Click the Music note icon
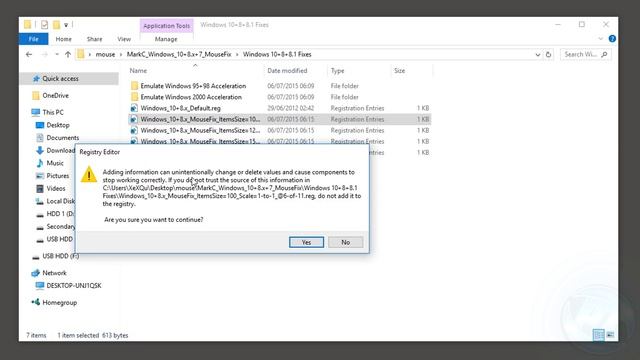Image resolution: width=640 pixels, height=360 pixels. pyautogui.click(x=40, y=163)
